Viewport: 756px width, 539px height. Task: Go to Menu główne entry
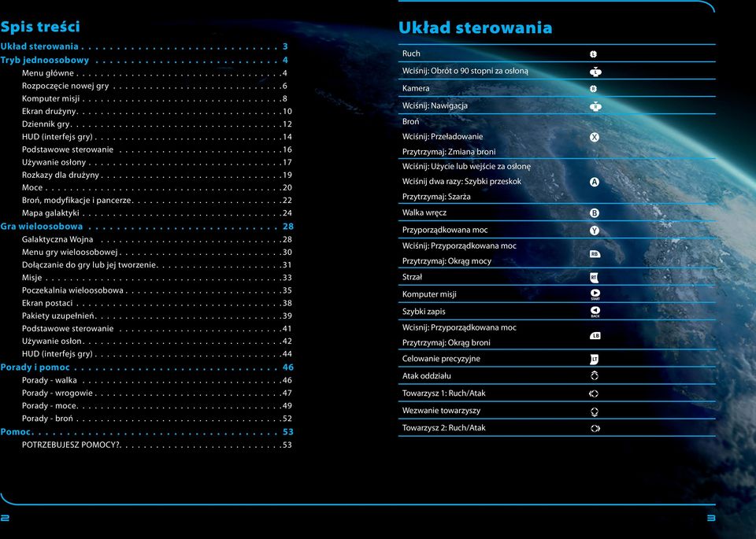tap(155, 73)
